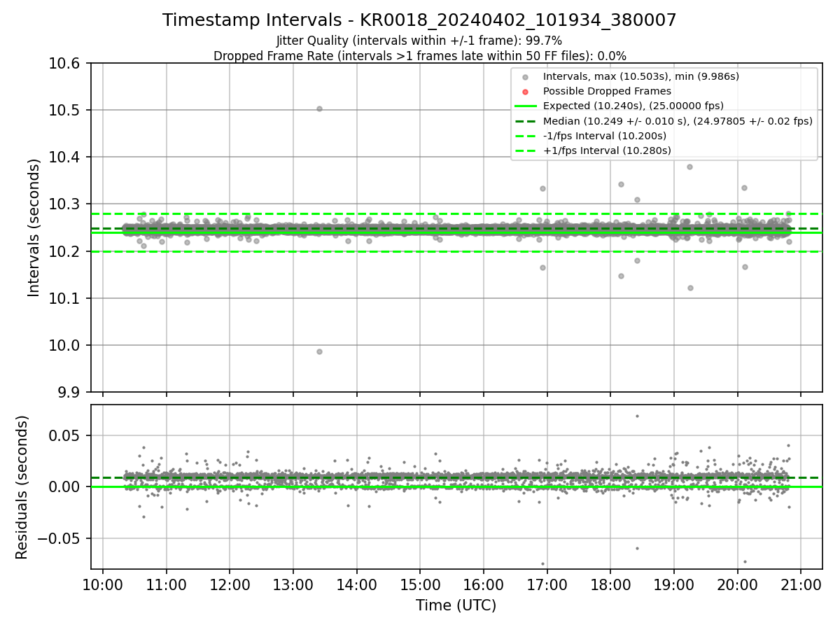Click the 12:00 time tick label
The width and height of the screenshot is (840, 630).
pyautogui.click(x=230, y=586)
